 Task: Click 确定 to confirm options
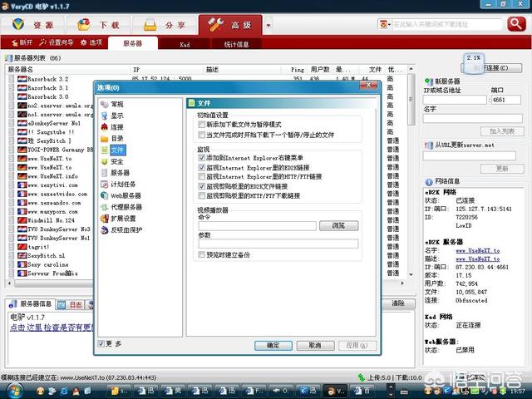click(273, 346)
